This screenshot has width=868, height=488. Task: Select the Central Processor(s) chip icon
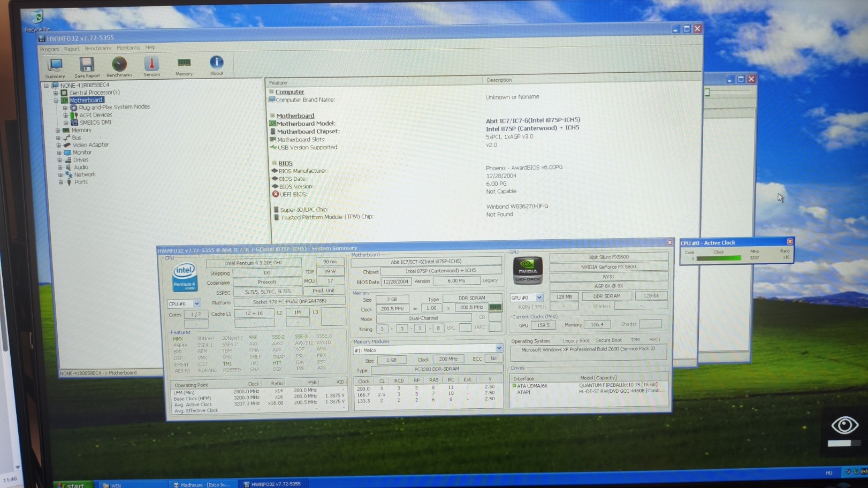coord(64,93)
